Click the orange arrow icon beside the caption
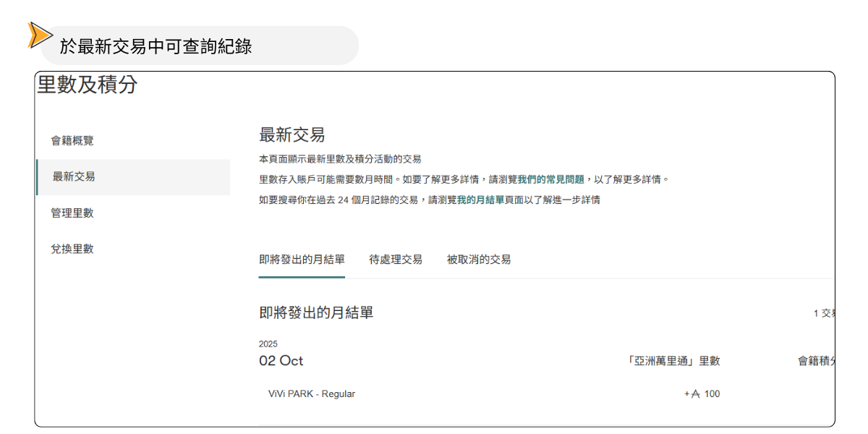The height and width of the screenshot is (434, 868). click(40, 35)
